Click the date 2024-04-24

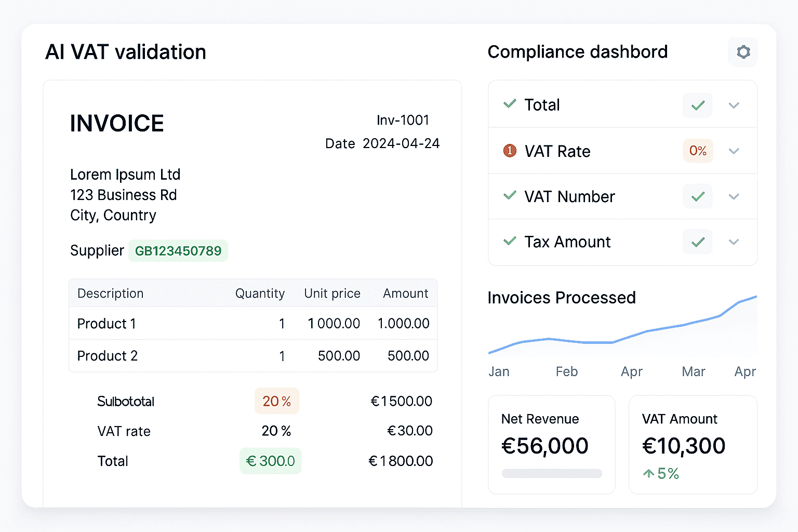pos(401,143)
